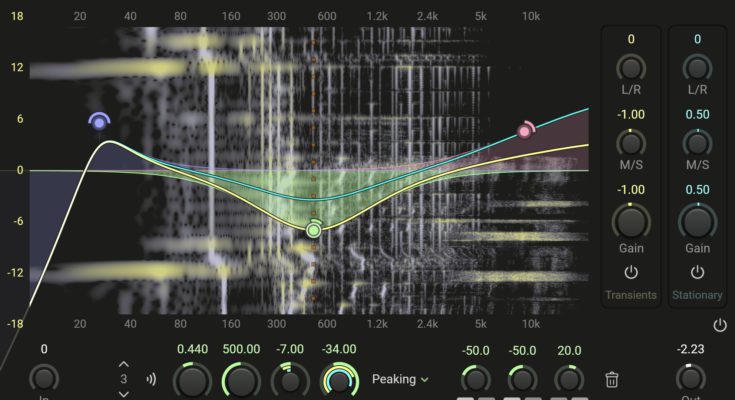Delete the selected band with trash icon
This screenshot has height=400, width=735.
613,379
